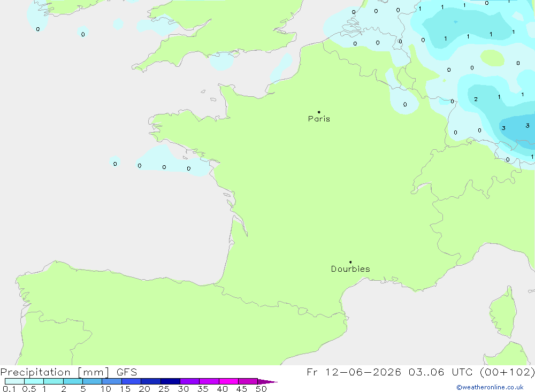Click the '25' legend scale label
Viewport: 535px width, 392px height.
point(164,389)
